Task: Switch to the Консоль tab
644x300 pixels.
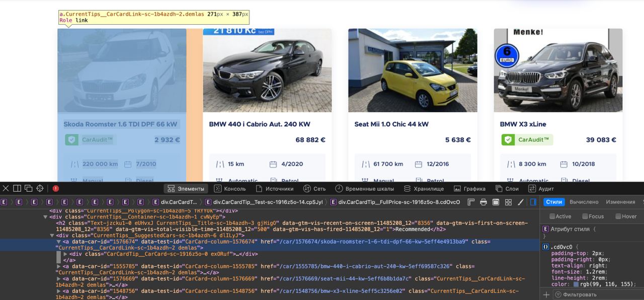Action: click(x=230, y=189)
